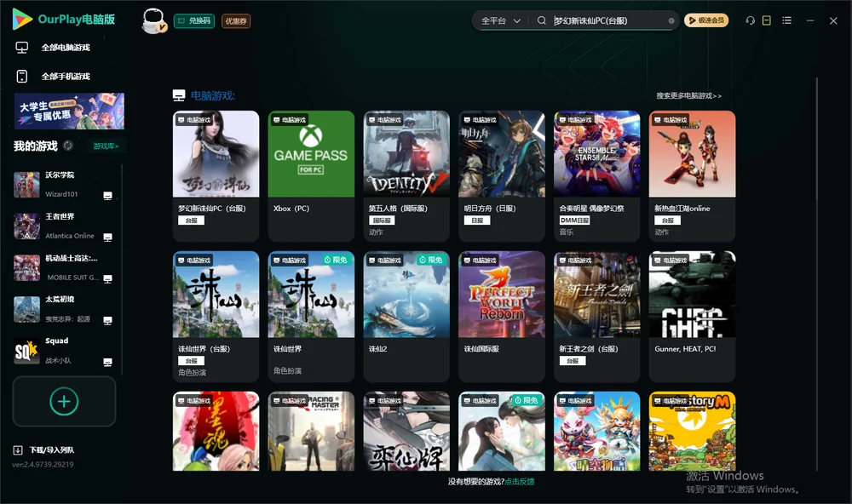Select Perfect World Reborn 诛仙国际服 cover
This screenshot has width=852, height=504.
tap(502, 295)
